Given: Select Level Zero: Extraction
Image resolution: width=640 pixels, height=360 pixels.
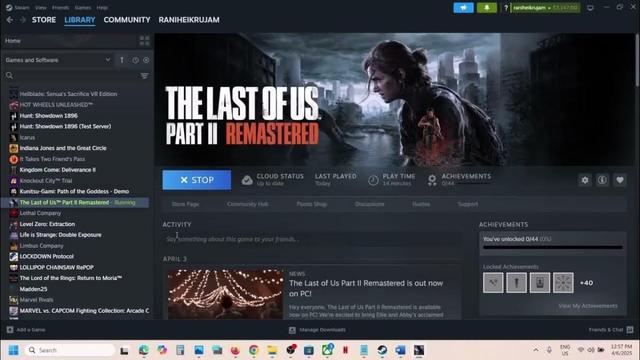Looking at the screenshot, I should point(47,224).
